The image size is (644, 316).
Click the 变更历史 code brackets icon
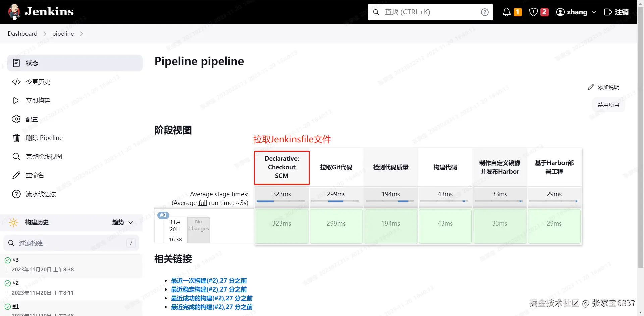pyautogui.click(x=16, y=82)
